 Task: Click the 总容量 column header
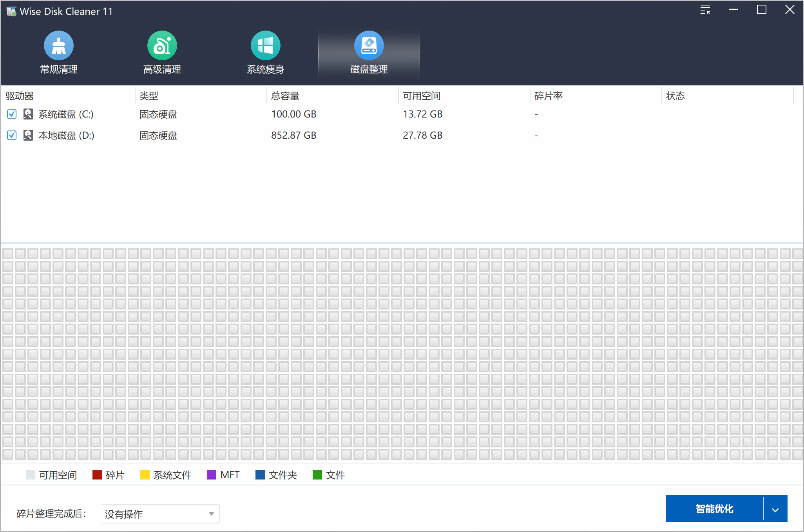coord(285,96)
